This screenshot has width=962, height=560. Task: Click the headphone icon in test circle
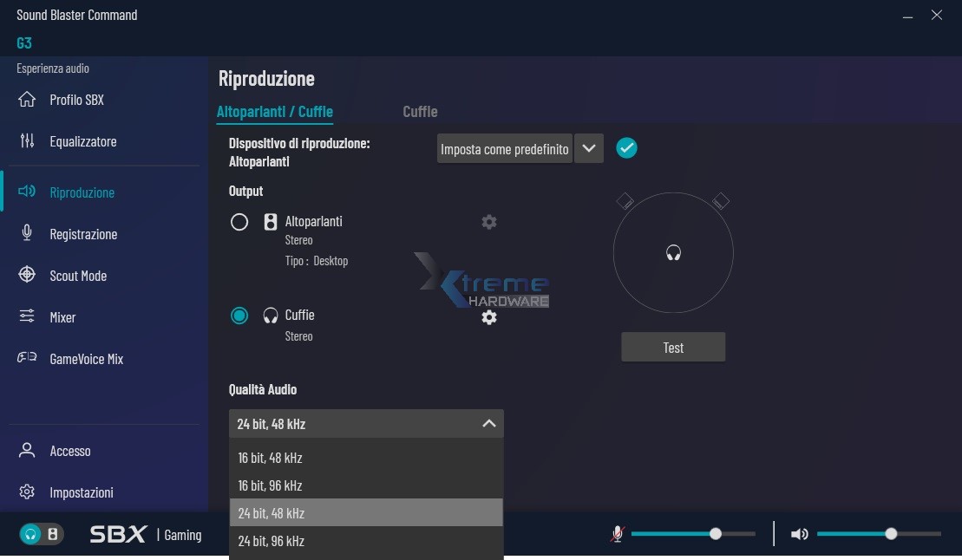(673, 253)
